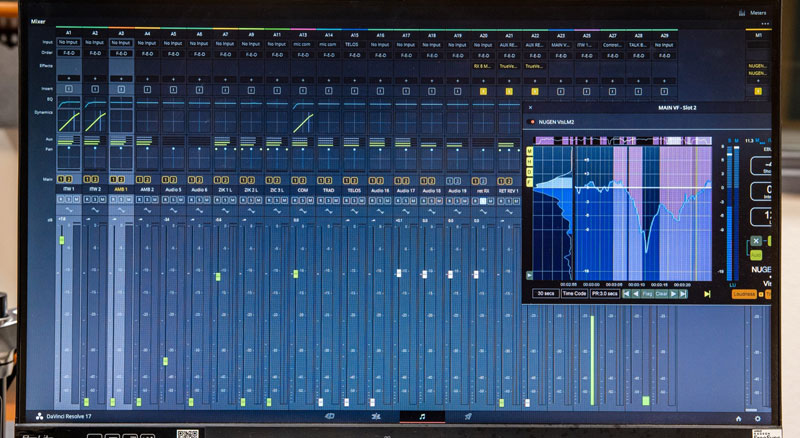Mute the AMB 1 channel
This screenshot has height=438, width=800.
coord(129,200)
